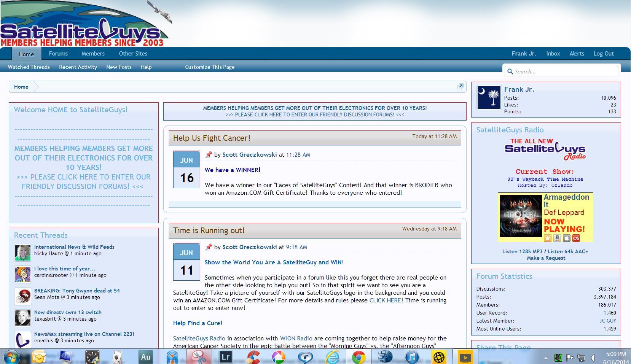Open Nicky Haute's avatar in Recent Threads

(x=23, y=253)
